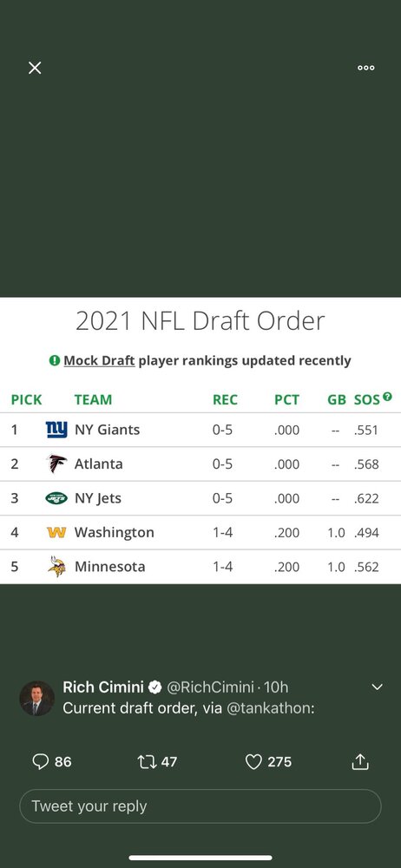This screenshot has height=868, width=401.
Task: Tap the Mock Draft underlined text
Action: point(99,360)
